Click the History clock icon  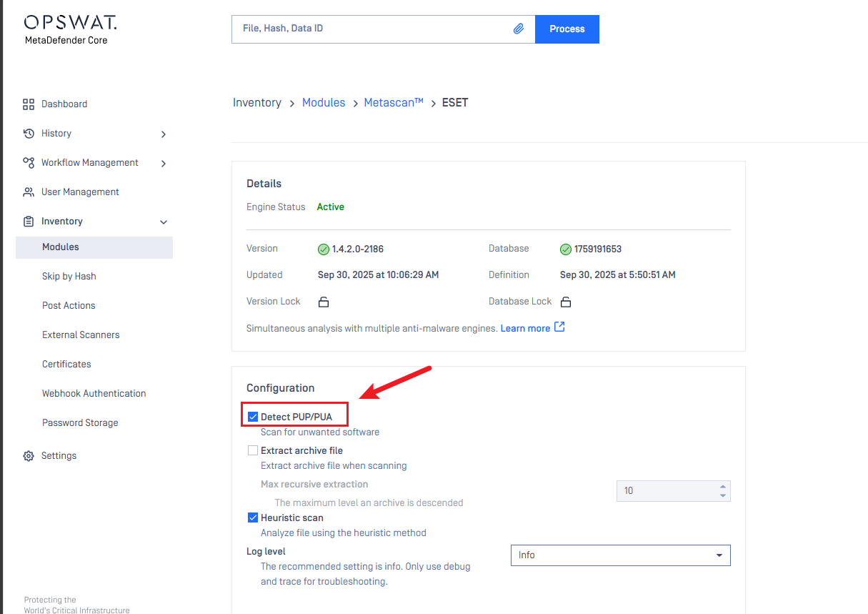point(29,134)
